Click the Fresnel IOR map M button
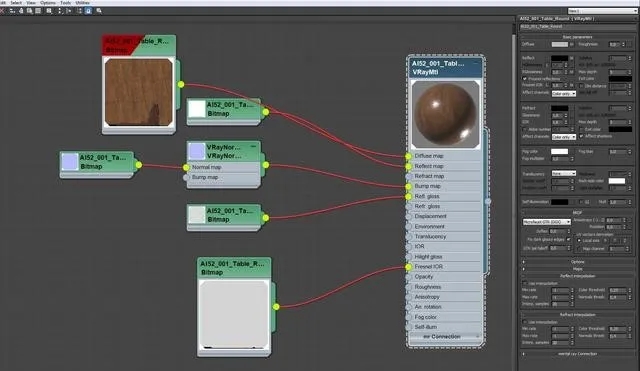640x371 pixels. pos(572,86)
